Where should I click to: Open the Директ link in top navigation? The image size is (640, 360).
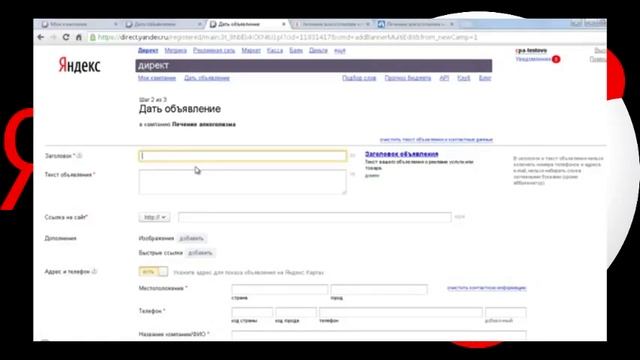[x=148, y=51]
